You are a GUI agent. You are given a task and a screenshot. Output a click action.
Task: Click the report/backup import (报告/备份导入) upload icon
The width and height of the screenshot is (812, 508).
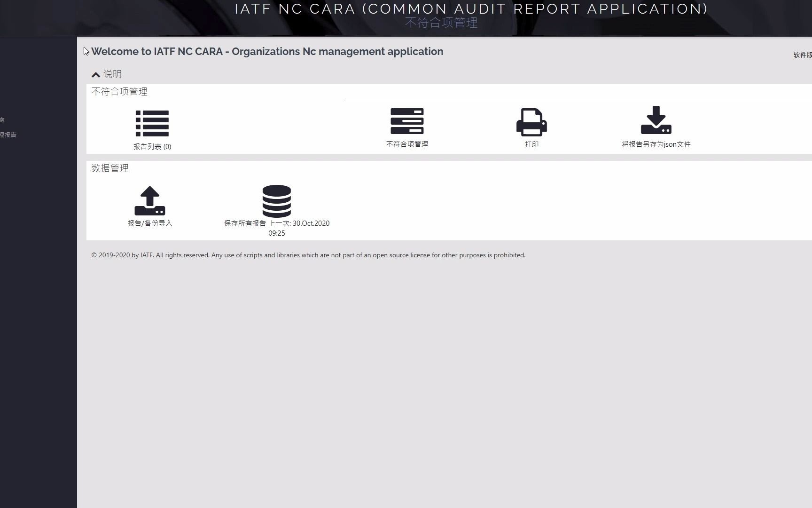pyautogui.click(x=150, y=201)
